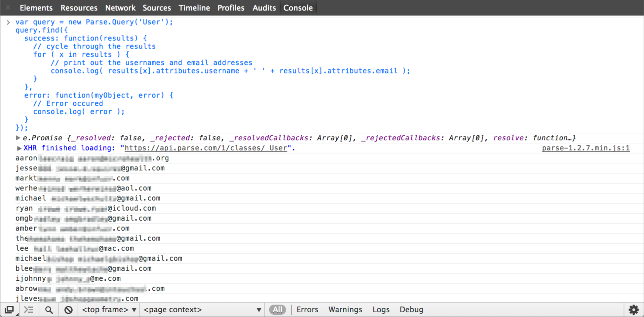644x317 pixels.
Task: Expand the e.Promise object output
Action: (x=18, y=138)
